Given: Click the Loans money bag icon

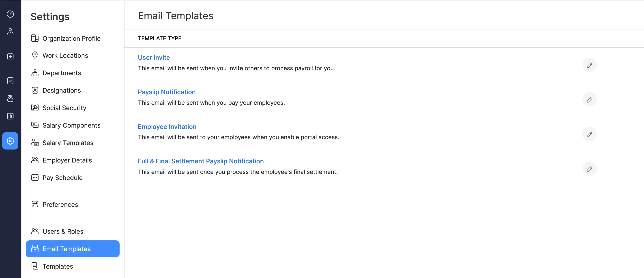Looking at the screenshot, I should coord(10,98).
